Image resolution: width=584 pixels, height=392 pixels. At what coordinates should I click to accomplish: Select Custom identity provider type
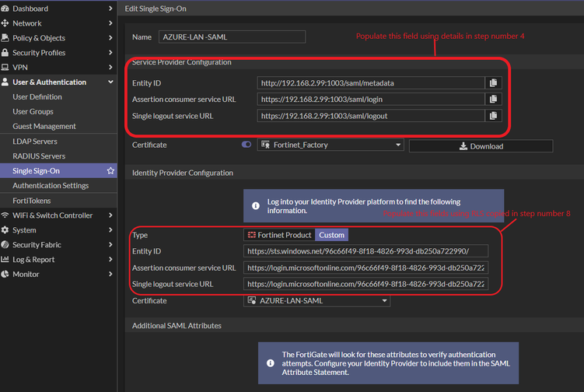click(331, 235)
